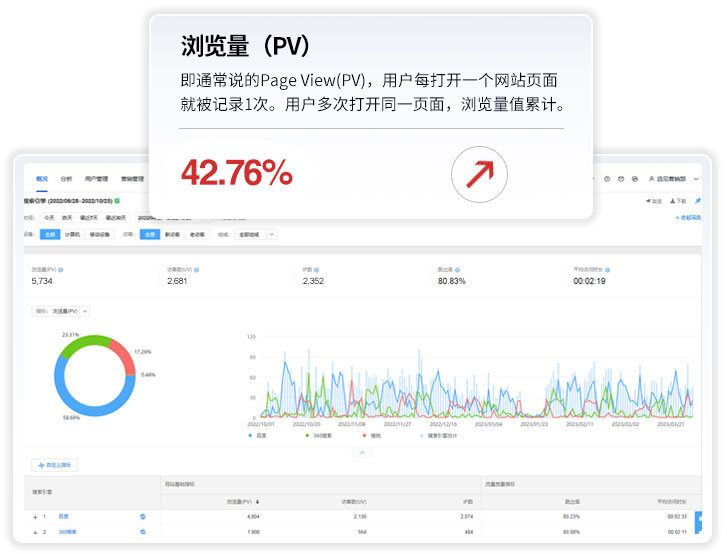Click the 下载 download button
The image size is (727, 554).
(x=677, y=201)
